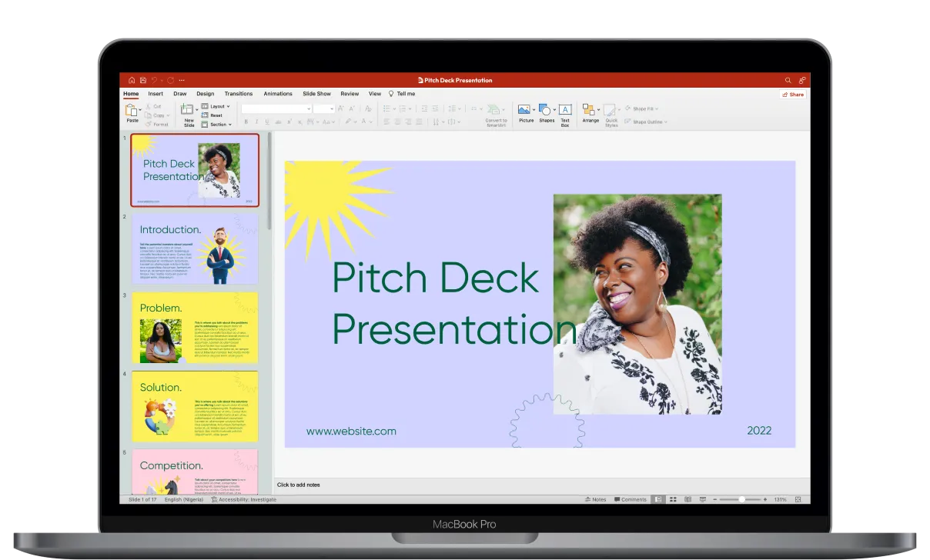Click the Save icon in title bar

pyautogui.click(x=142, y=80)
